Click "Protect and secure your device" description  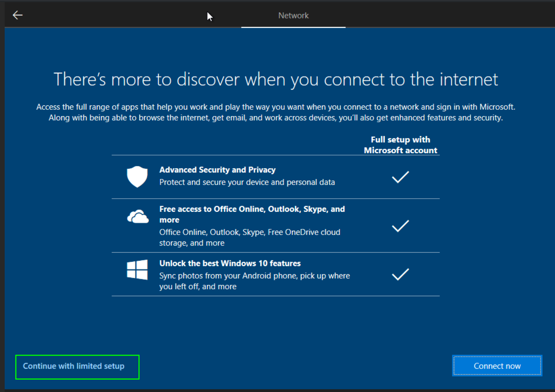(x=247, y=183)
